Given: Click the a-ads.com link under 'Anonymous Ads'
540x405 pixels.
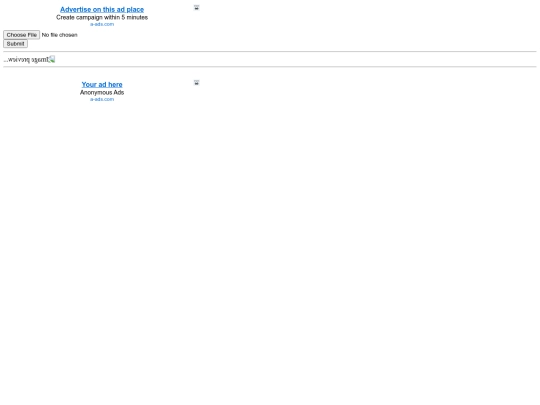Looking at the screenshot, I should click(102, 99).
